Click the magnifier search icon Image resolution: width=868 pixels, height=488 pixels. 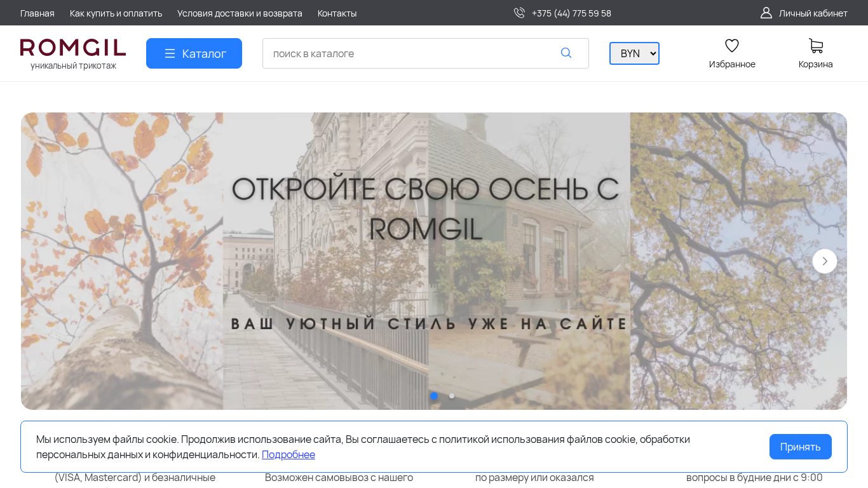point(566,53)
